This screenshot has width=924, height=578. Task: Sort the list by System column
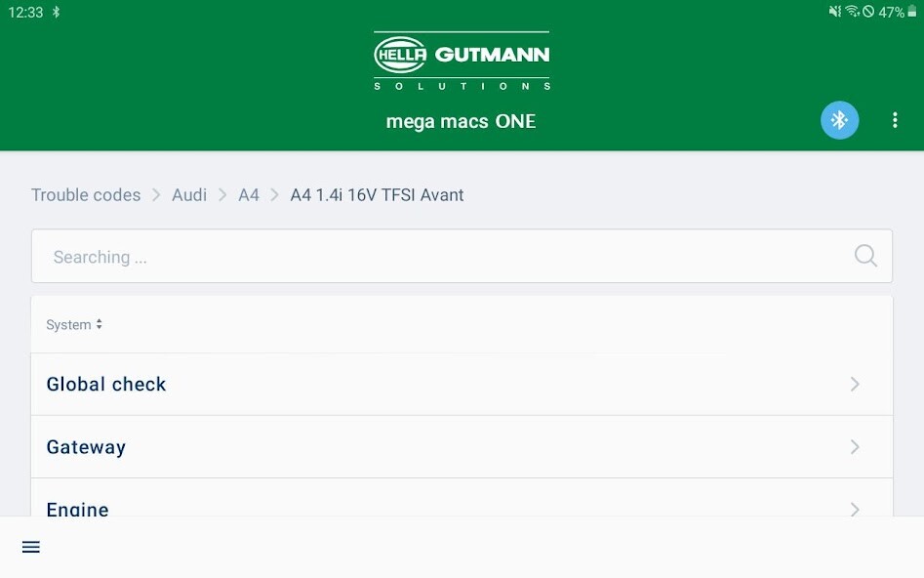point(74,324)
